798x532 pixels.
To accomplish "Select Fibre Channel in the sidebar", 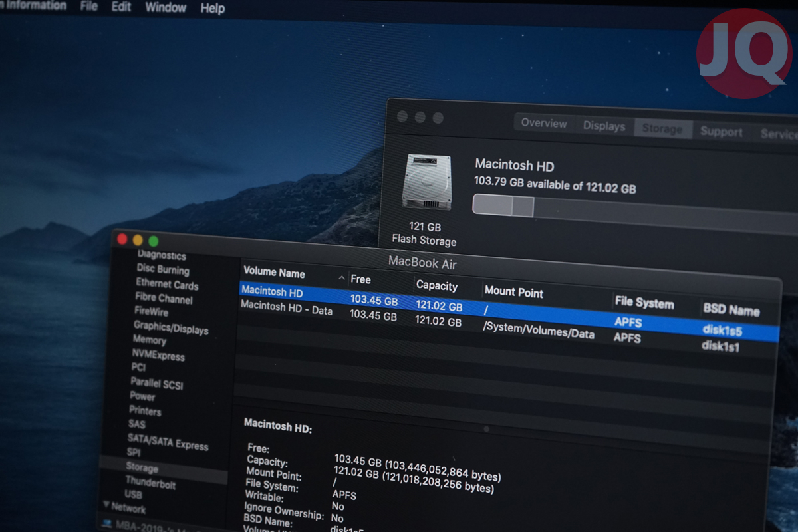I will (x=164, y=298).
